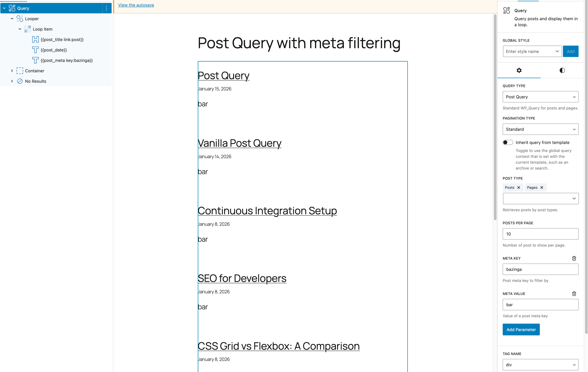Image resolution: width=588 pixels, height=372 pixels.
Task: Click the Container block icon in list view
Action: tap(20, 71)
